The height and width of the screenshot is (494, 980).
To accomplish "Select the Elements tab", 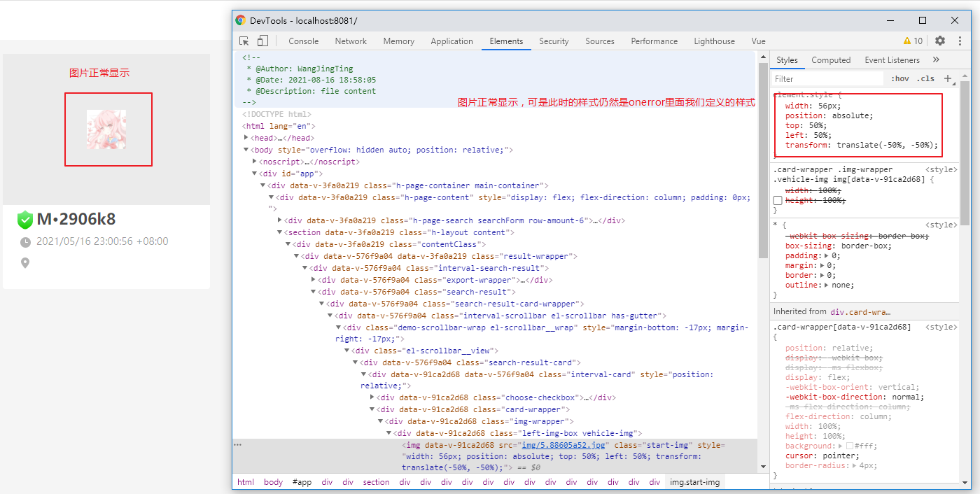I will coord(506,41).
